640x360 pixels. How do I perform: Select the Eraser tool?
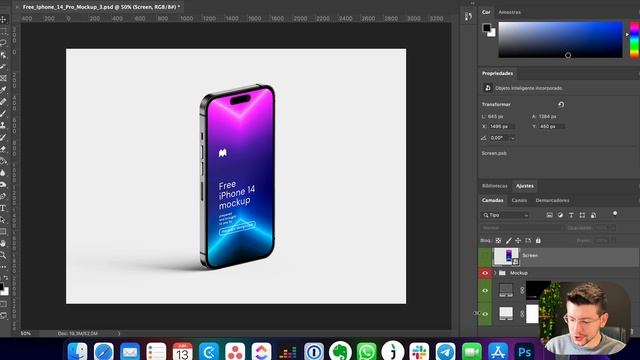coord(4,149)
